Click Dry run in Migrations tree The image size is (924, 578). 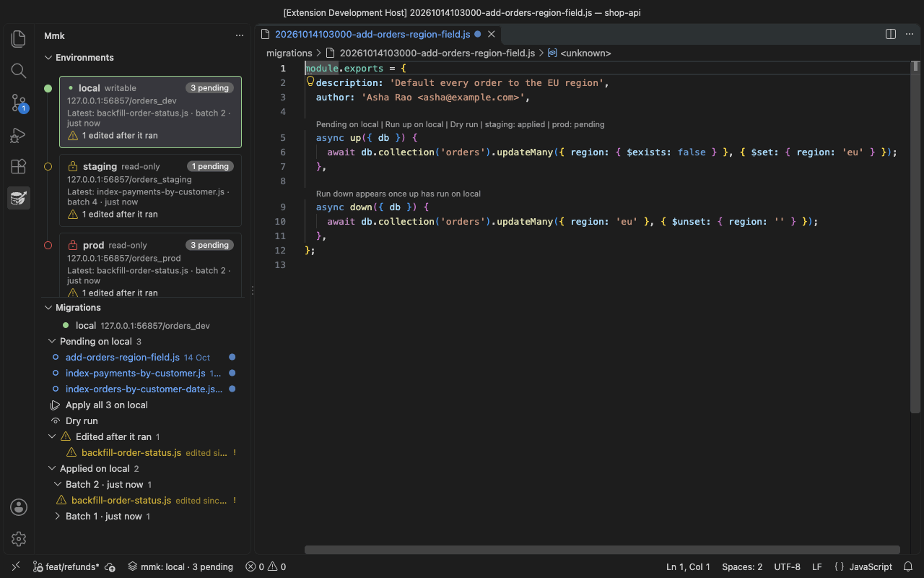[x=82, y=421]
